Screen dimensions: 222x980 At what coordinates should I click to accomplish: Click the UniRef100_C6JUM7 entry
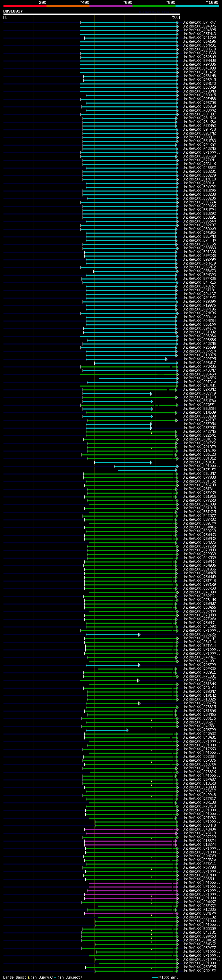199,473
